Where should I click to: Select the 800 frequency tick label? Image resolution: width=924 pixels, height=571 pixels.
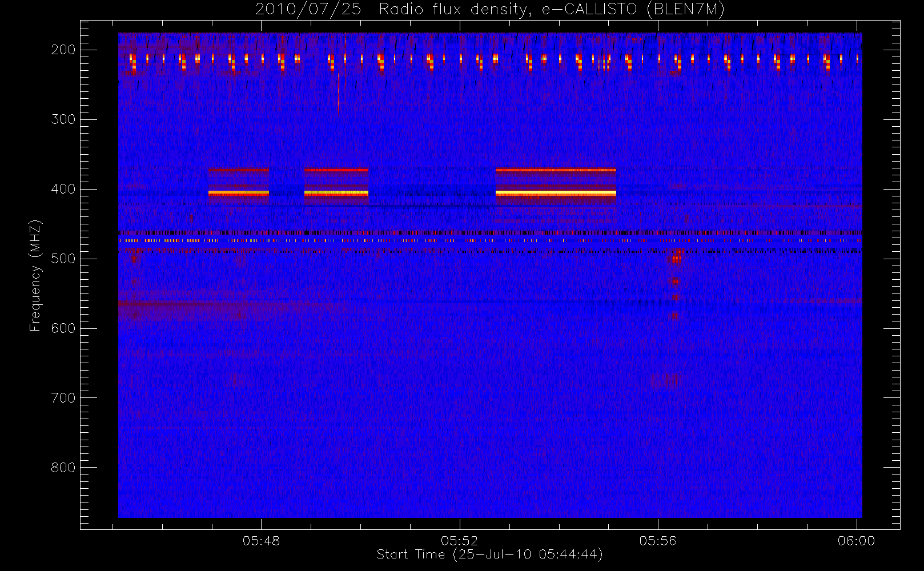point(63,468)
